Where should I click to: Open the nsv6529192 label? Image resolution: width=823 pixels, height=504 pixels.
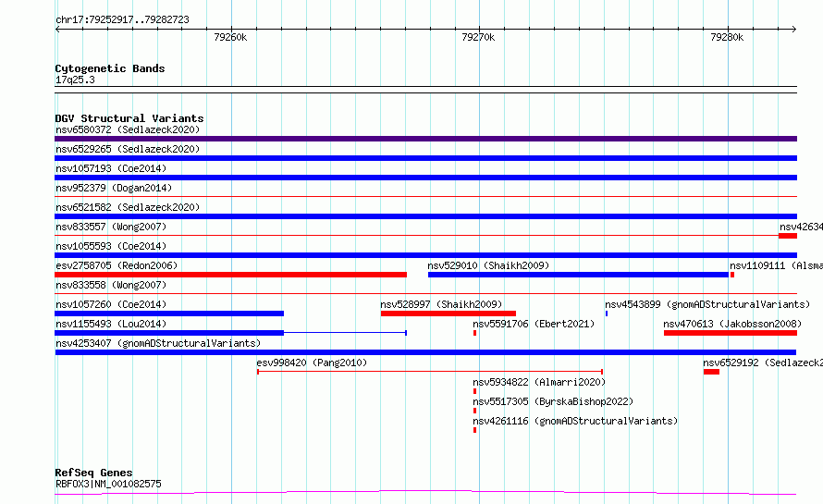click(763, 363)
